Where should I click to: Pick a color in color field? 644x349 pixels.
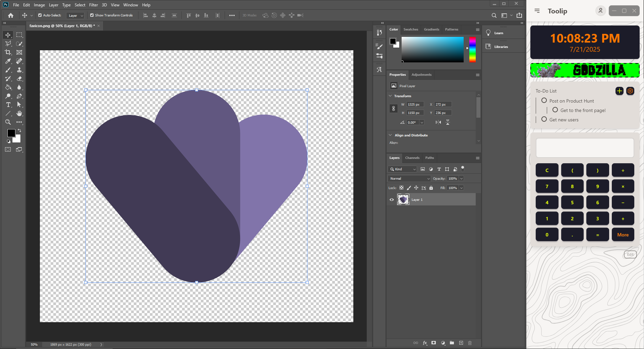(432, 50)
